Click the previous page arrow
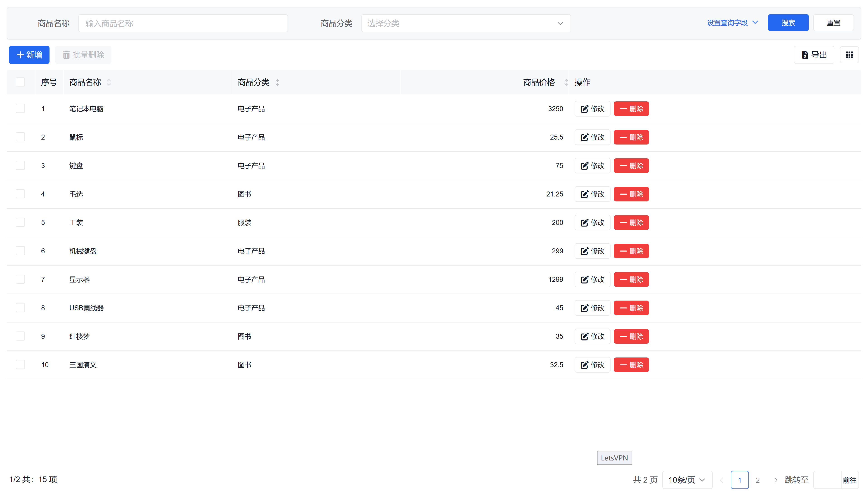 pos(722,480)
